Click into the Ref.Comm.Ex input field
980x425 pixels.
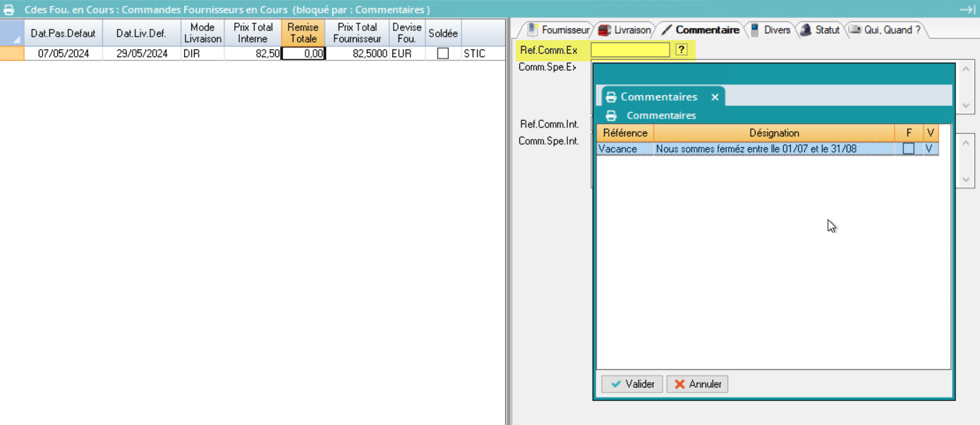tap(630, 50)
